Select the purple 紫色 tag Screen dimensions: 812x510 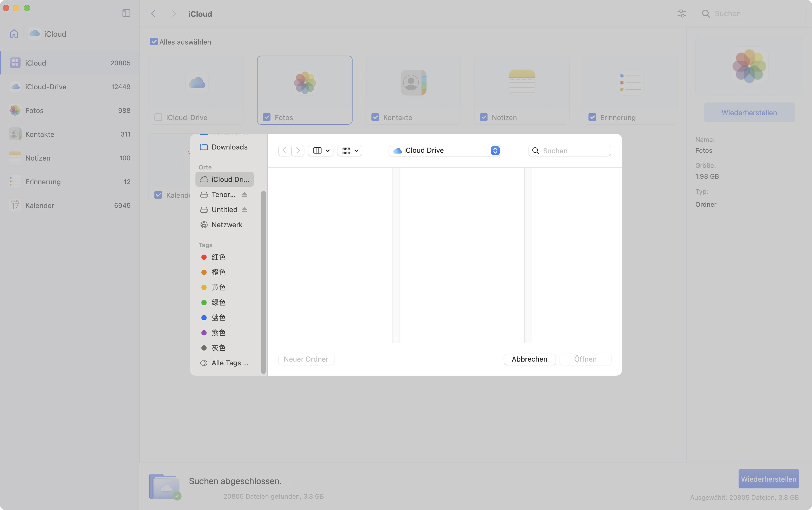pos(224,333)
